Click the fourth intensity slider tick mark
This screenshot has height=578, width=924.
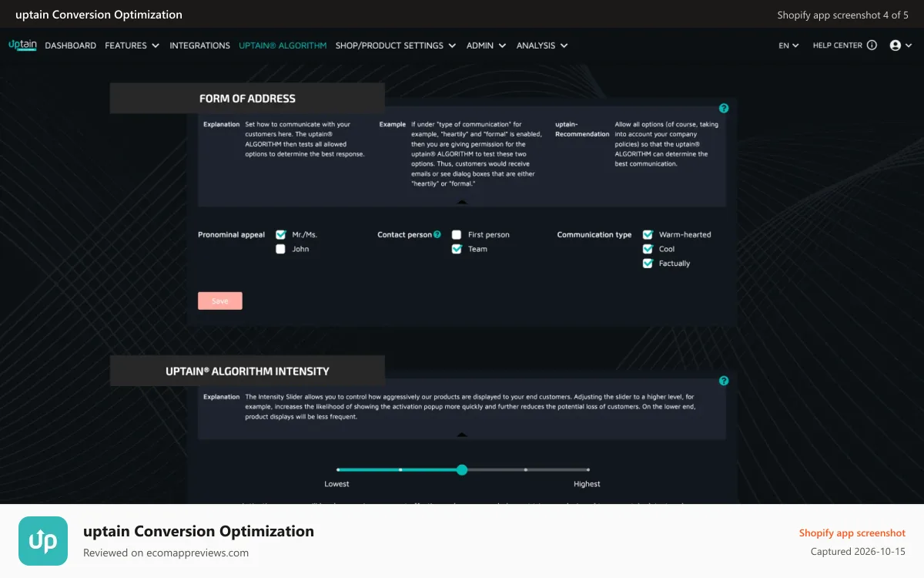pyautogui.click(x=526, y=469)
